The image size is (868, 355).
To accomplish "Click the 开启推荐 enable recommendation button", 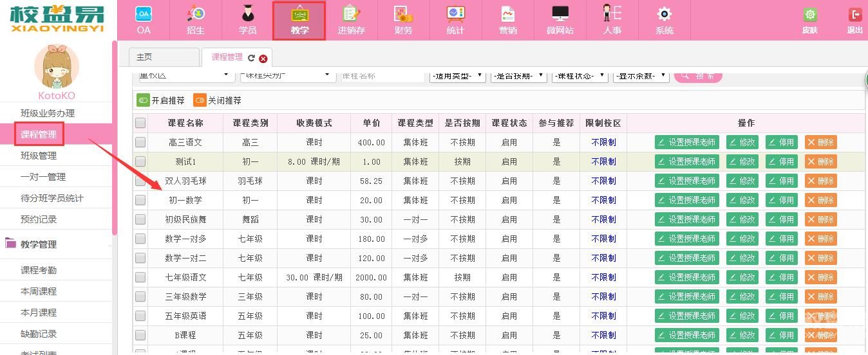I will pos(161,100).
